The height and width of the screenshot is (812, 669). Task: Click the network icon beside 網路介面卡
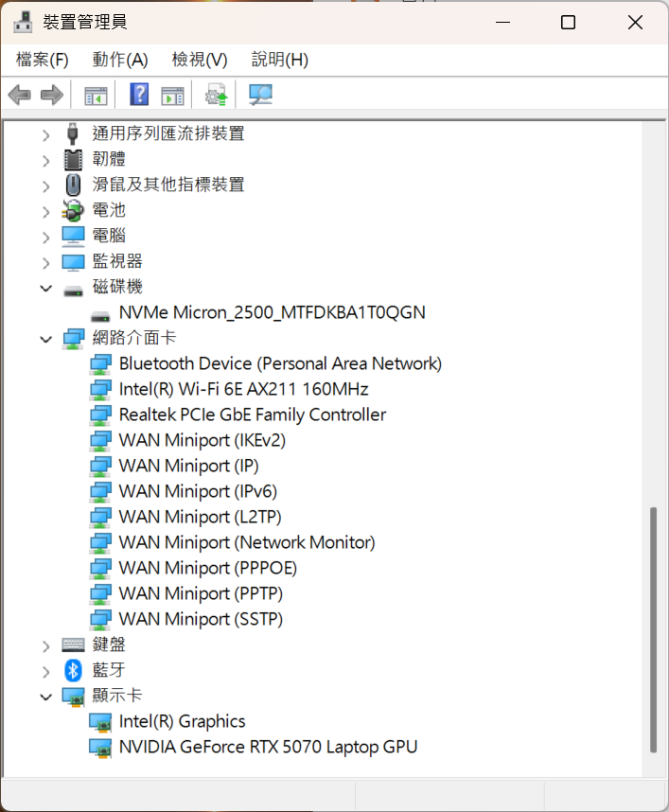coord(73,339)
